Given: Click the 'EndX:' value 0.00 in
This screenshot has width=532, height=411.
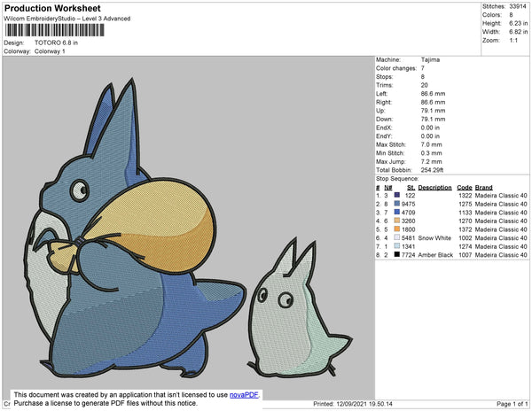Looking at the screenshot, I should [430, 128].
